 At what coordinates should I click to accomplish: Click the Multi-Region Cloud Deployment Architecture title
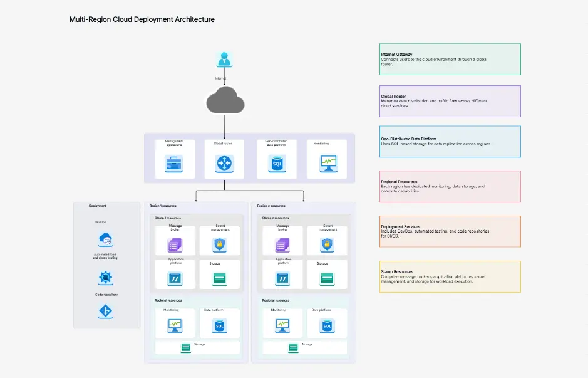[x=142, y=19]
